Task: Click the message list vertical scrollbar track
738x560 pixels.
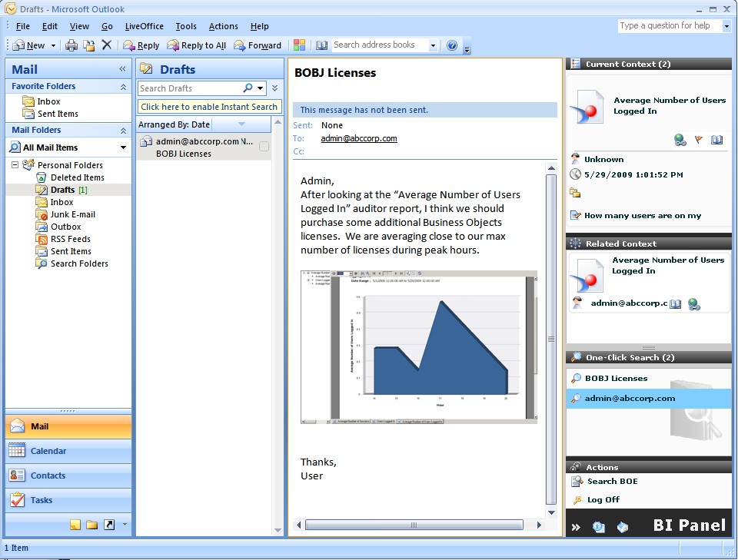Action: (278, 326)
